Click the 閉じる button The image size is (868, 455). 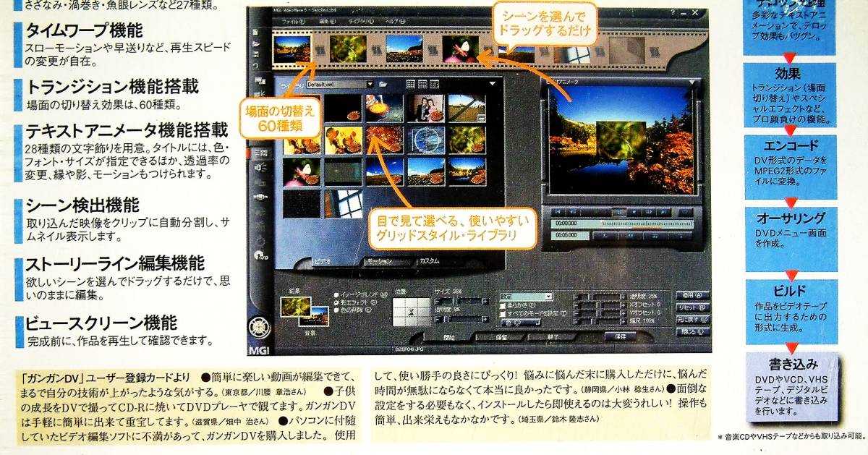[692, 332]
